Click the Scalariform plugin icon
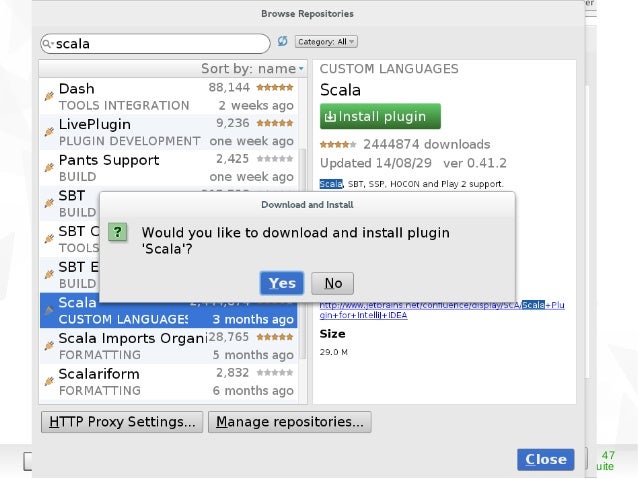Image resolution: width=638 pixels, height=479 pixels. tap(49, 381)
